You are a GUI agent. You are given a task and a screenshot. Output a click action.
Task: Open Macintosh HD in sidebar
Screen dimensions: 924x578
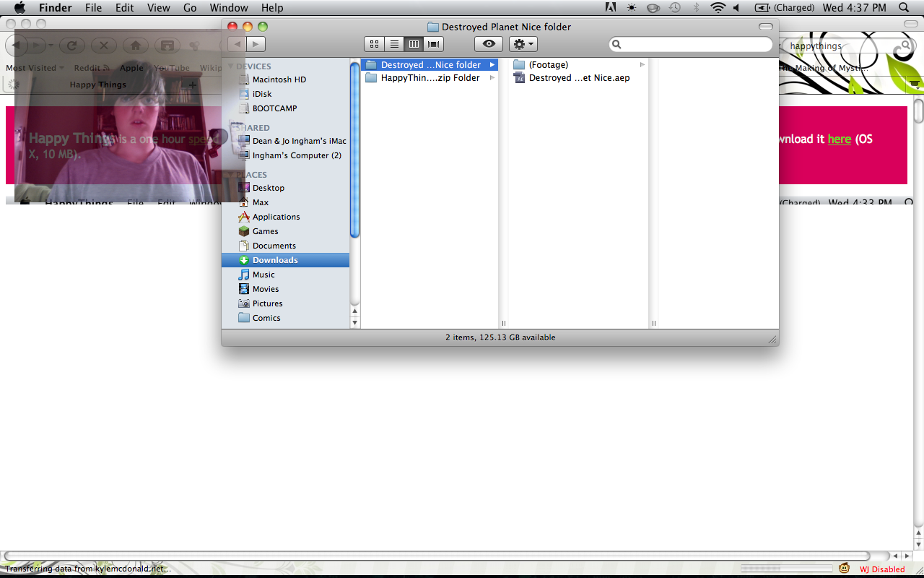(279, 79)
